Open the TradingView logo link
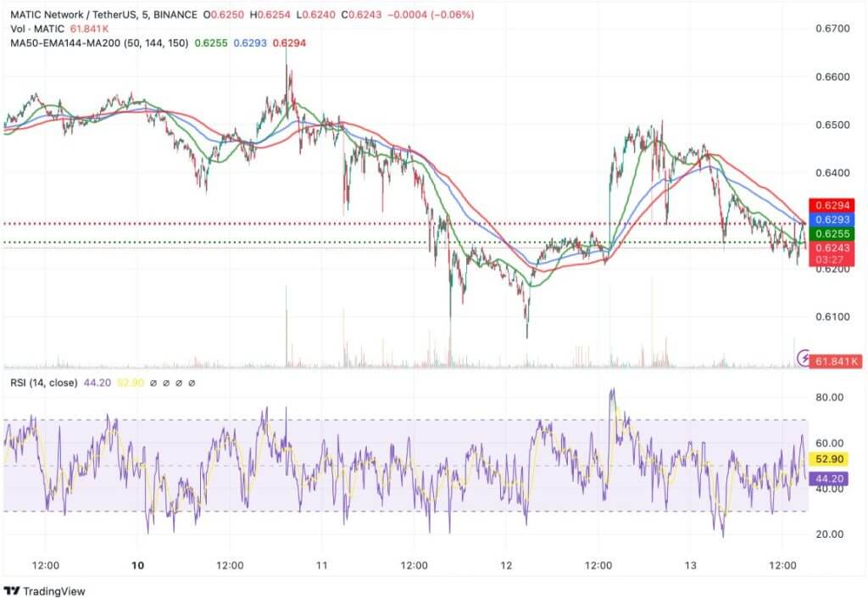Image resolution: width=868 pixels, height=598 pixels. pos(45,591)
